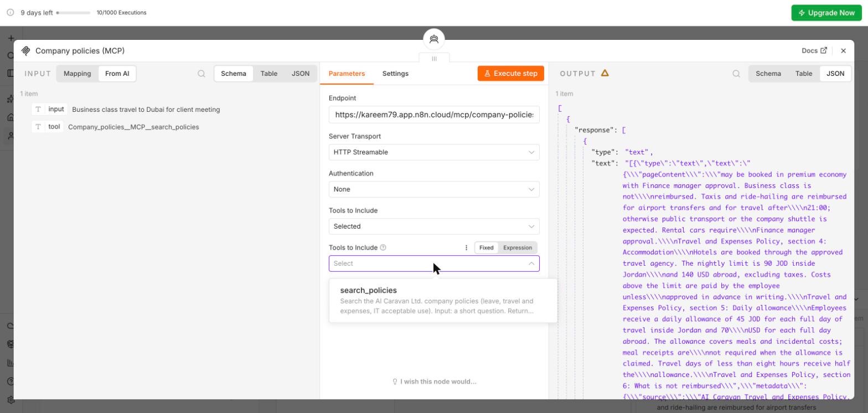Click the output warning triangle icon

pos(605,73)
